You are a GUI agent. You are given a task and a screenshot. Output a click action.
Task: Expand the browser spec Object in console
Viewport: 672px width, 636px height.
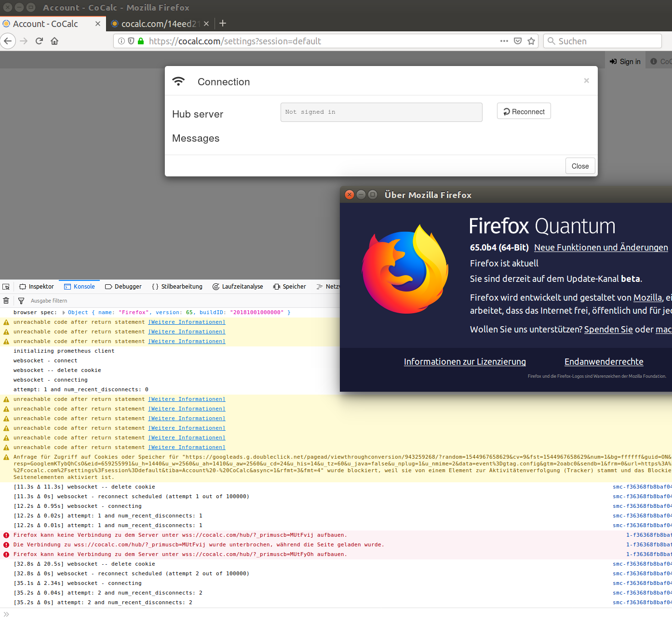(64, 313)
